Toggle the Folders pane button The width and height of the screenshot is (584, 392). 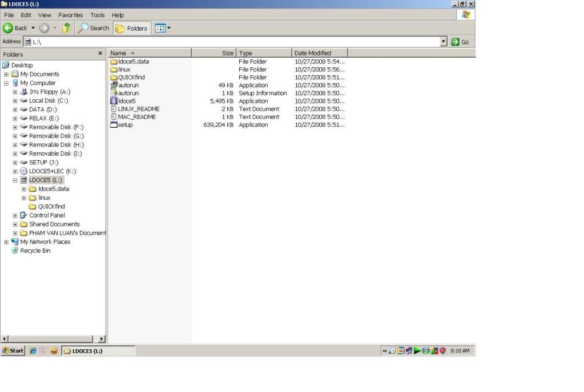click(131, 29)
